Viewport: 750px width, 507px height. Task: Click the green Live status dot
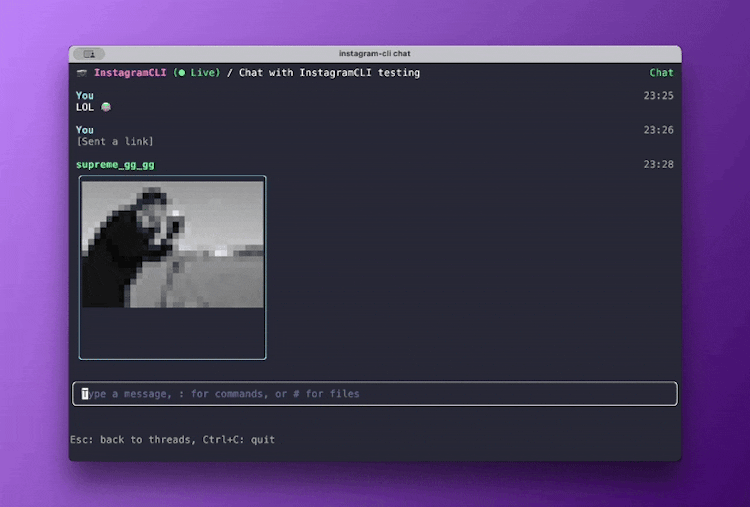pyautogui.click(x=180, y=73)
